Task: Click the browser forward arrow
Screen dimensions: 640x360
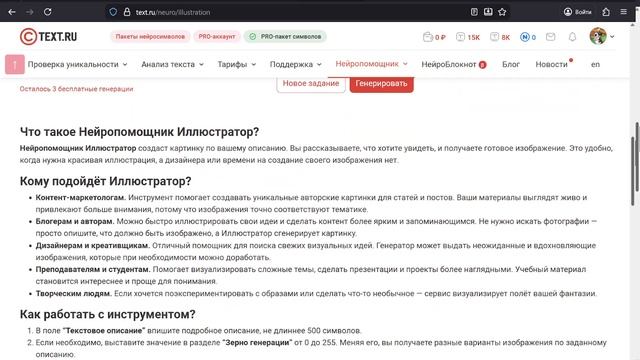Action: pos(30,12)
